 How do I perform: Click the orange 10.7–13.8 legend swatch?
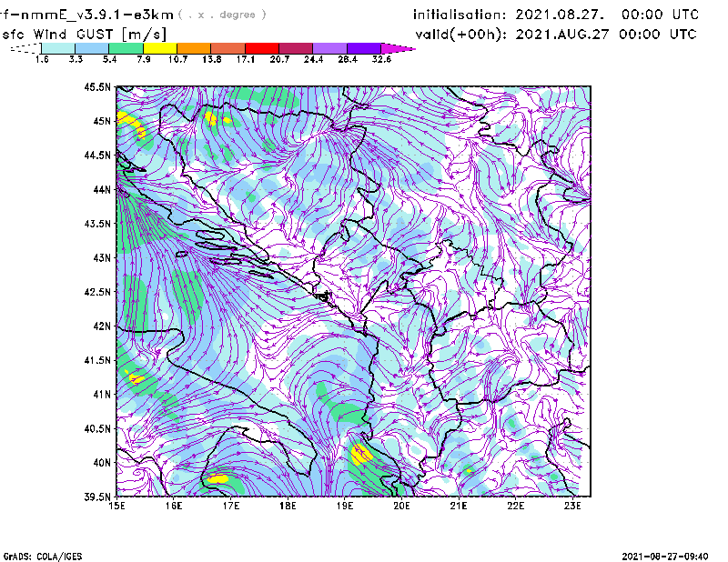(x=194, y=48)
